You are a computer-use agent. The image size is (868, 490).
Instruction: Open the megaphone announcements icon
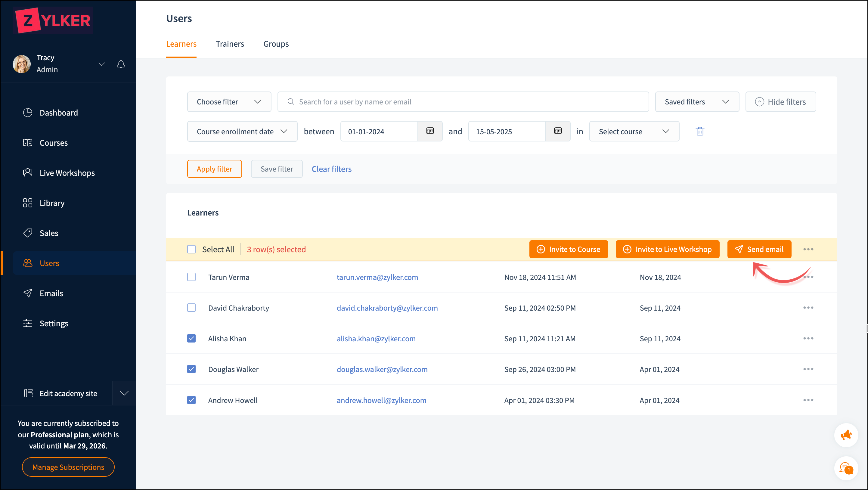[846, 435]
